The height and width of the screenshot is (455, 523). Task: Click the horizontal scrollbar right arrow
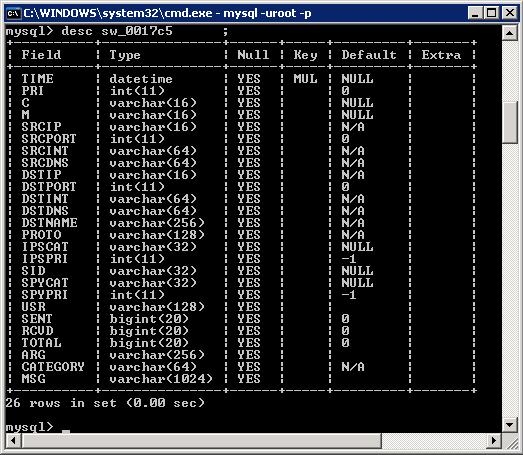click(494, 440)
